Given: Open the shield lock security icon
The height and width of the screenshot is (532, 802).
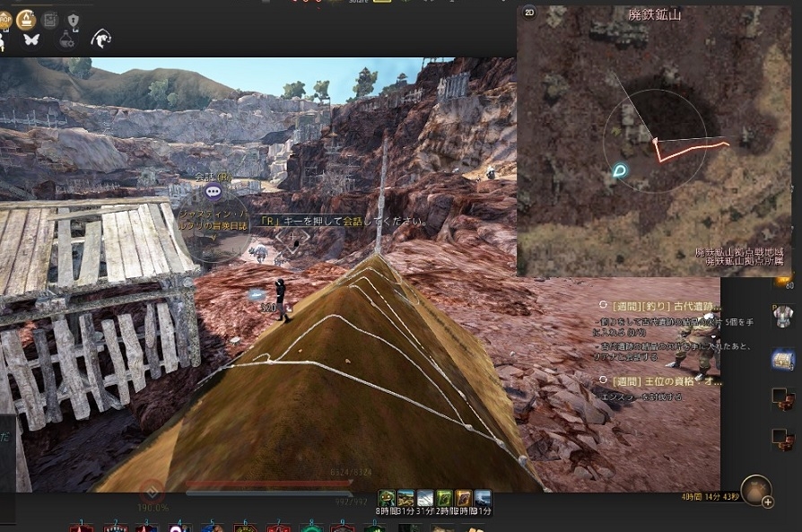Looking at the screenshot, I should click(74, 19).
